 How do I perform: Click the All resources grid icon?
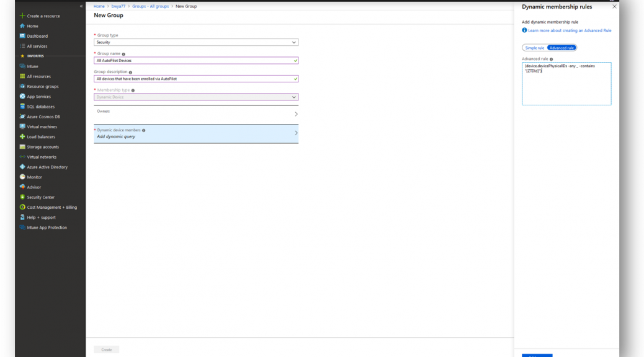click(22, 76)
